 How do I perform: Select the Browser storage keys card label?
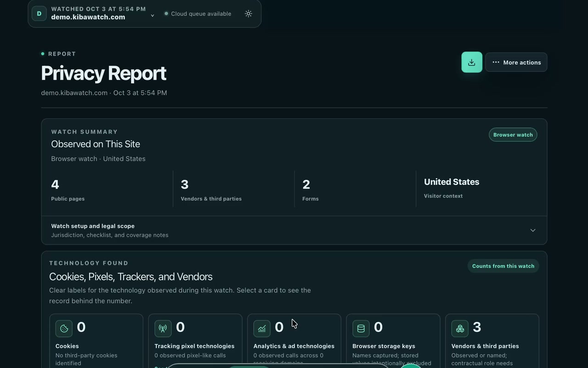point(384,346)
